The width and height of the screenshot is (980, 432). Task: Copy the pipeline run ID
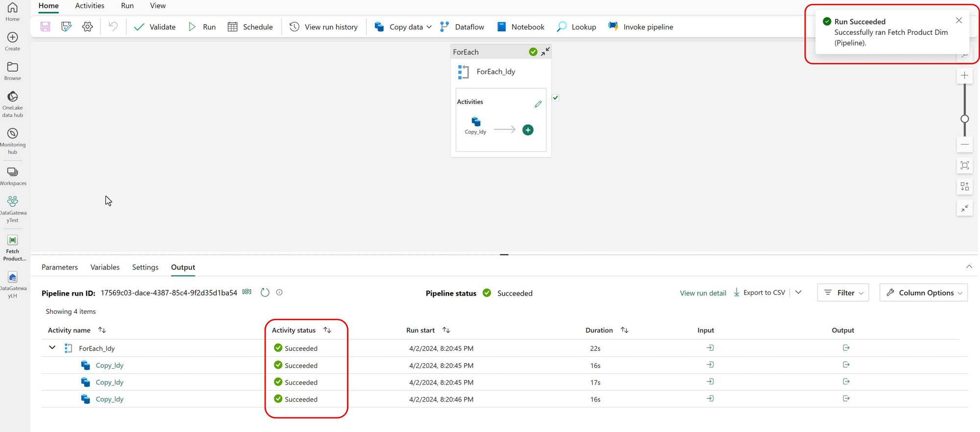coord(247,292)
